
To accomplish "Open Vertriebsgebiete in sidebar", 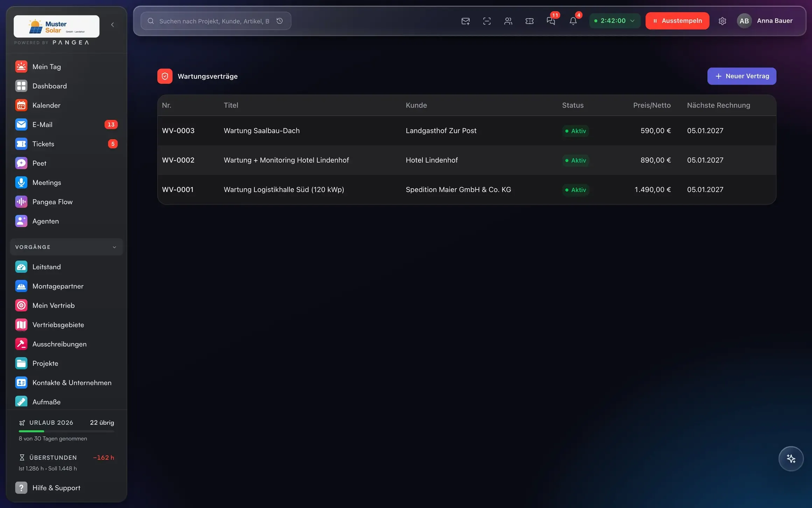I will click(66, 324).
